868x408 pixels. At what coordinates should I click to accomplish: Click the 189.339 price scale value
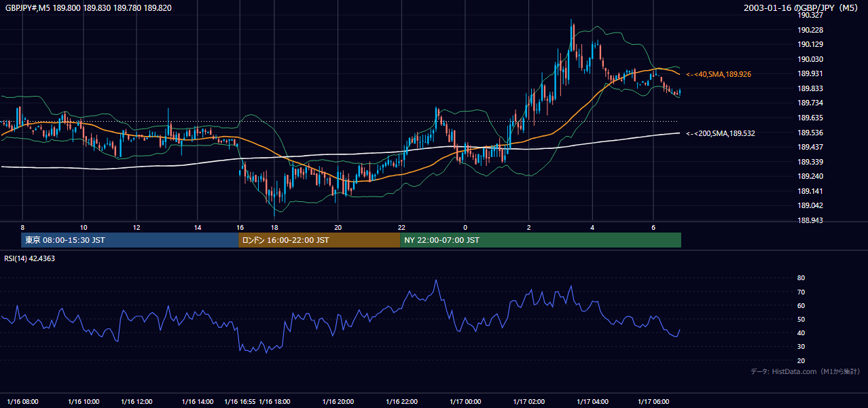(x=810, y=162)
